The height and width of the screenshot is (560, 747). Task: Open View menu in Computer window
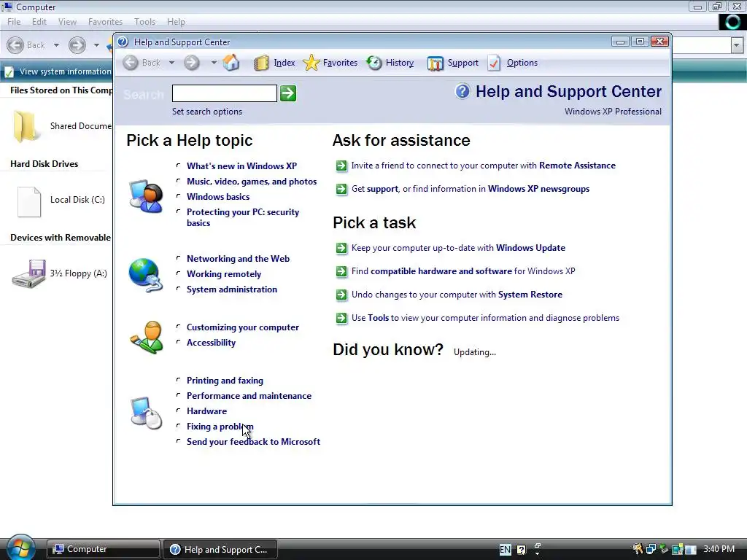pos(67,22)
